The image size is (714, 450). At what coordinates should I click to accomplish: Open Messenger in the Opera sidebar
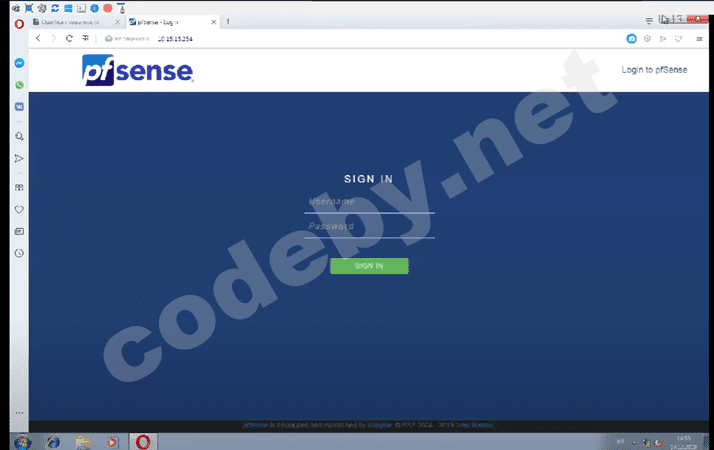[x=19, y=63]
